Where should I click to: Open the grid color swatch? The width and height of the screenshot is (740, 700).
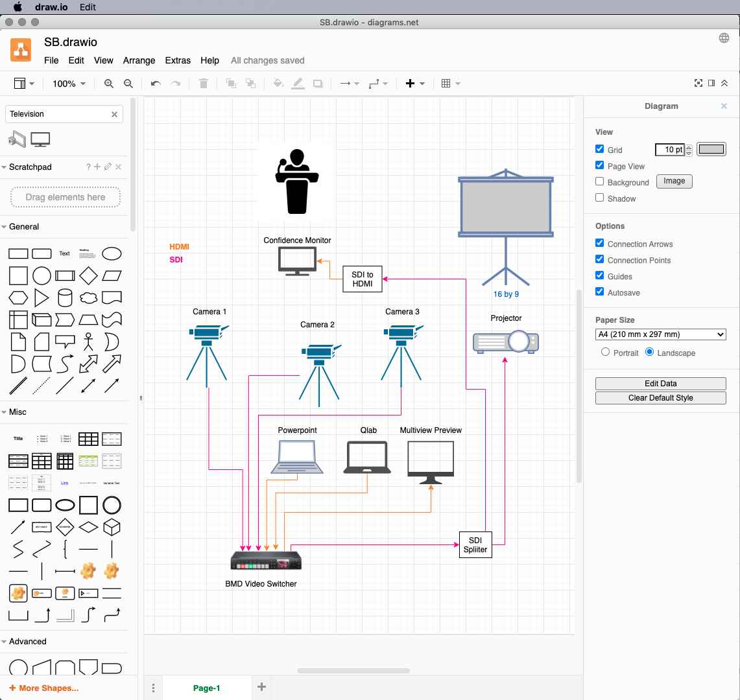point(711,150)
